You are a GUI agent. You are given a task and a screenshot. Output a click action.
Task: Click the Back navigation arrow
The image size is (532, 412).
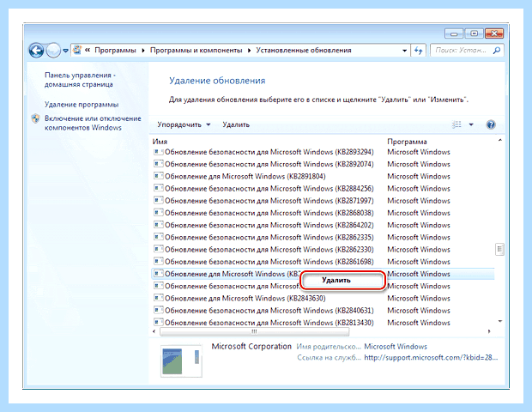(x=36, y=51)
